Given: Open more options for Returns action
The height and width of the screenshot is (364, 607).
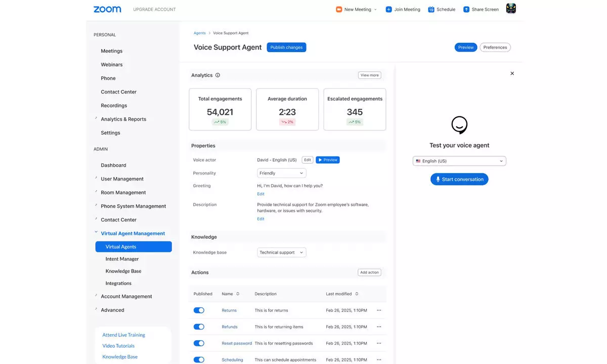Looking at the screenshot, I should pyautogui.click(x=379, y=310).
